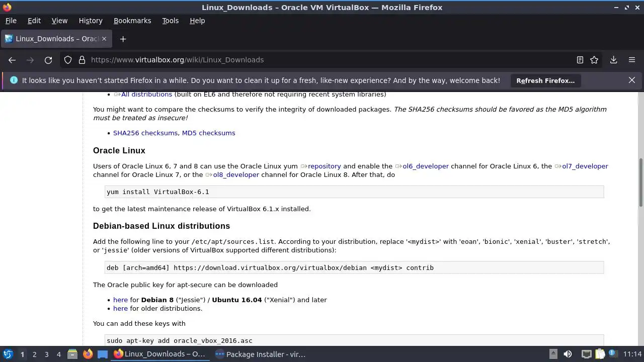The width and height of the screenshot is (644, 362).
Task: Go back to the previous page
Action: tap(12, 60)
